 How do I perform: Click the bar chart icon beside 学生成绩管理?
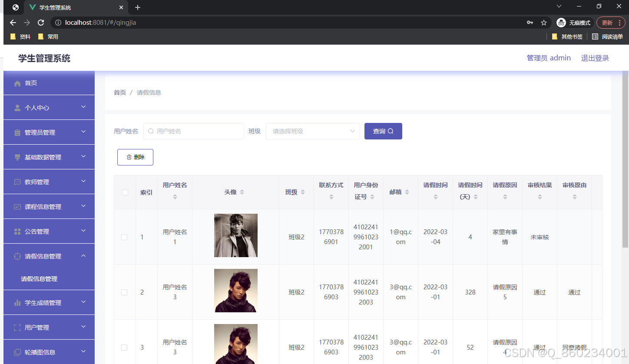(17, 303)
